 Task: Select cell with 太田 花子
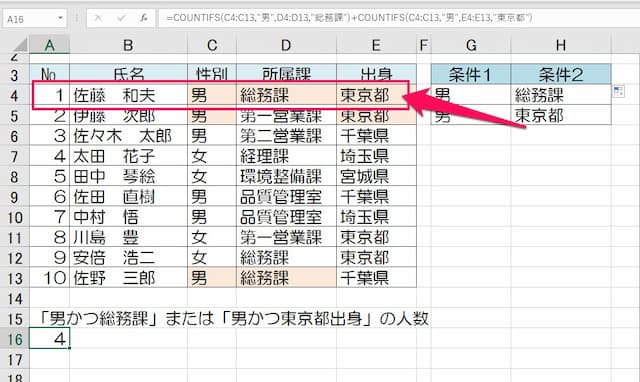pos(128,156)
